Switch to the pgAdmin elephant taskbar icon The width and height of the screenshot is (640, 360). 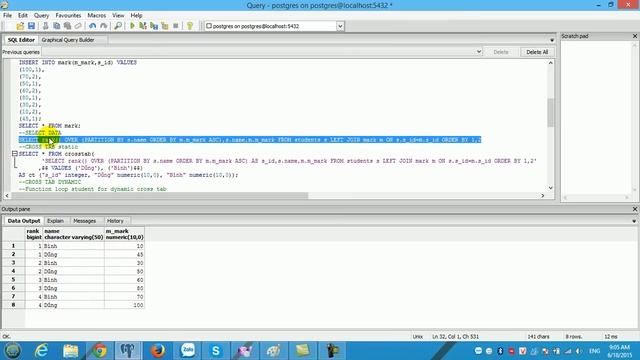tap(128, 351)
